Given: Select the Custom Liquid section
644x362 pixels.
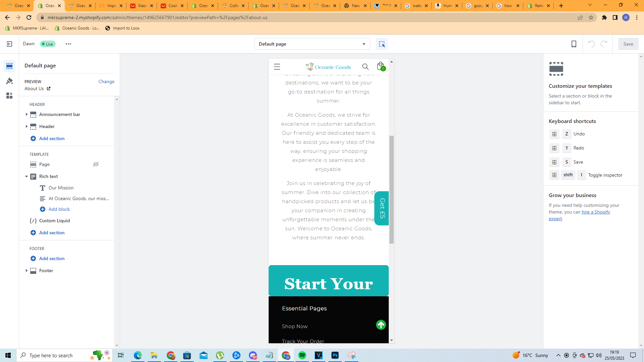Looking at the screenshot, I should 54,221.
